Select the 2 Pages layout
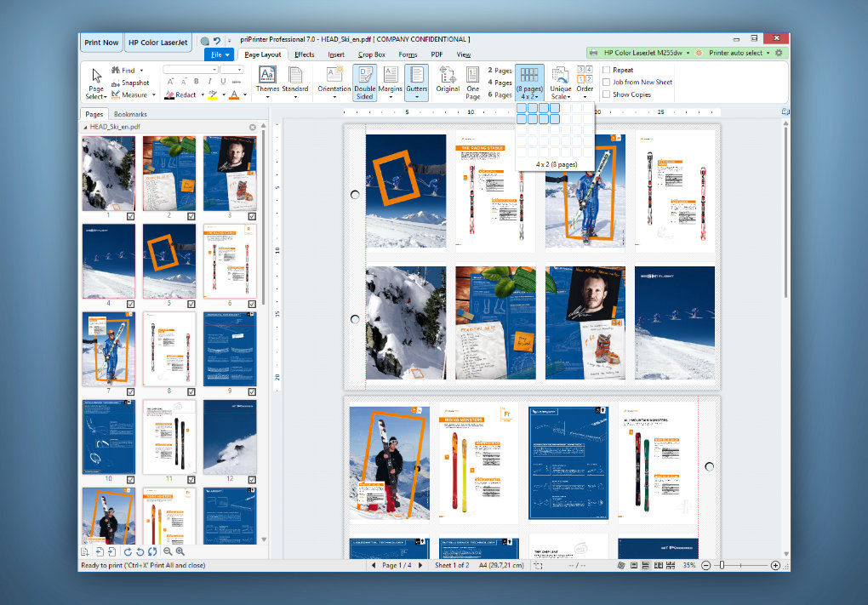The image size is (868, 605). click(500, 71)
